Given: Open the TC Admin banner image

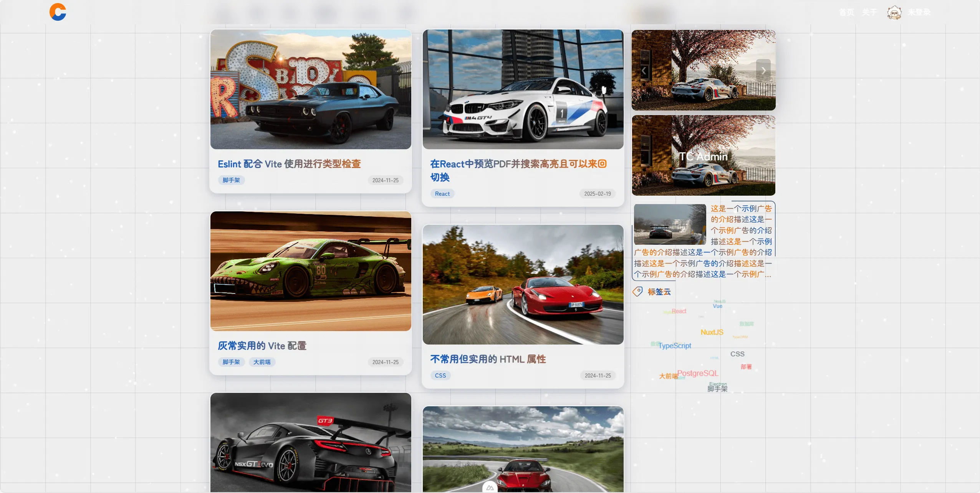Looking at the screenshot, I should [x=704, y=155].
